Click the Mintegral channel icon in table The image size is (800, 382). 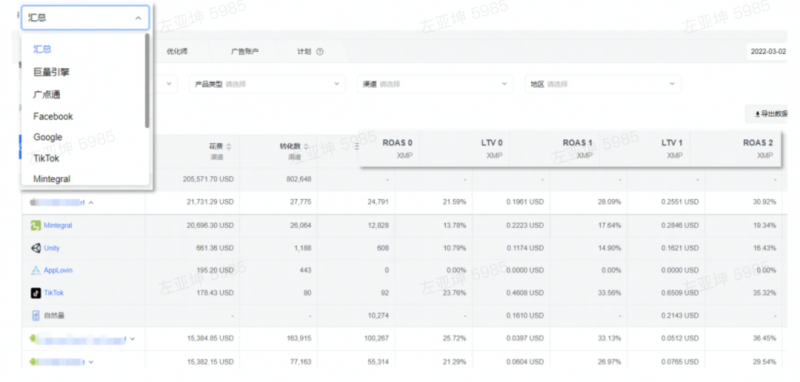coord(36,225)
